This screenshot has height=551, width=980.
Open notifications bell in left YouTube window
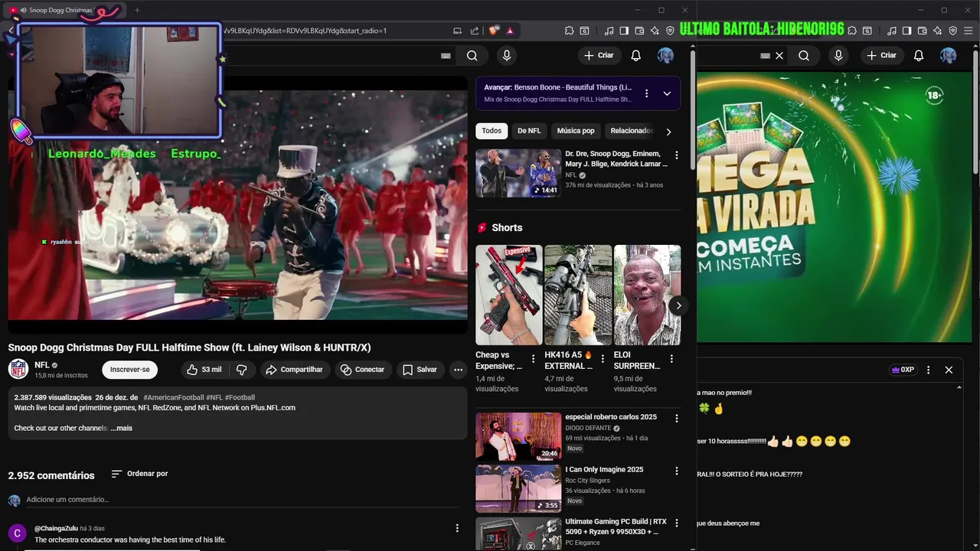tap(635, 55)
